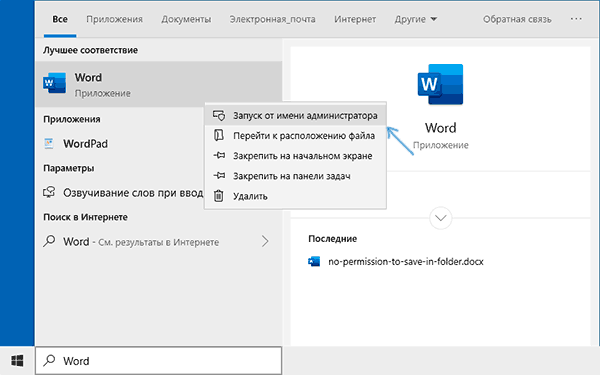Click the trash icon next to Удалить

(218, 196)
